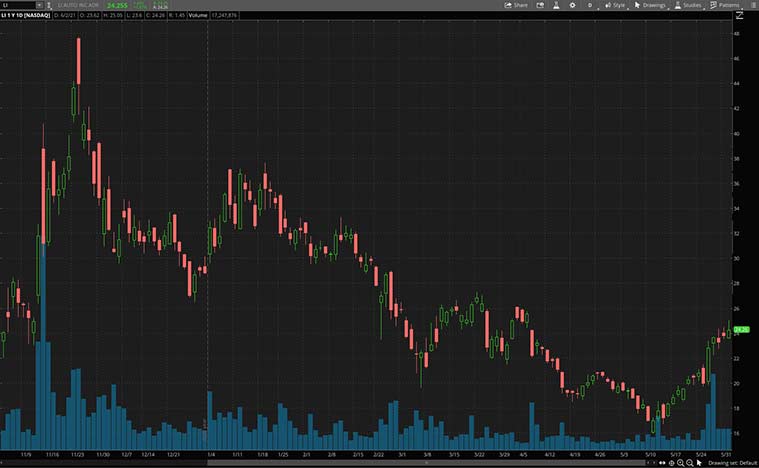The image size is (759, 468).
Task: Toggle the price axis scale icon
Action: coord(739,15)
